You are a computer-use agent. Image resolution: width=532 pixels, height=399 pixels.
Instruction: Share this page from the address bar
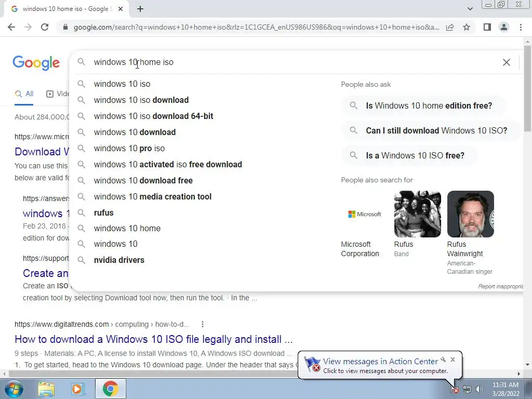pos(450,27)
